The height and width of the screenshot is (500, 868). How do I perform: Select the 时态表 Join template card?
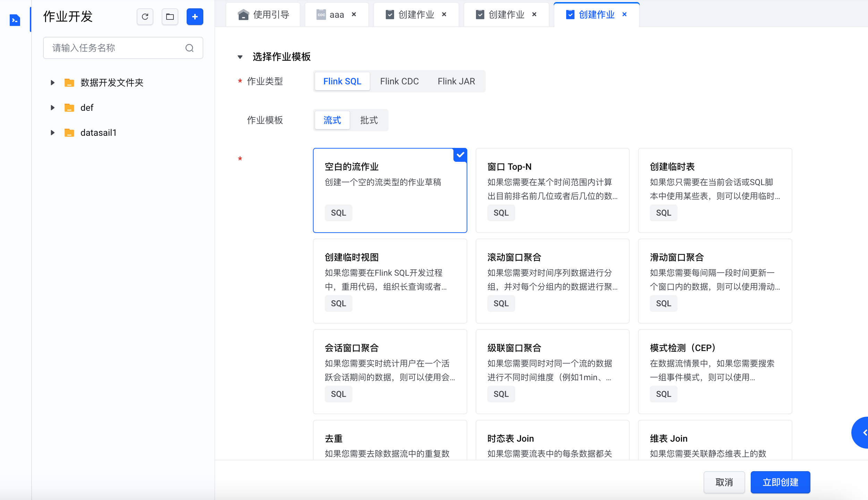(552, 440)
